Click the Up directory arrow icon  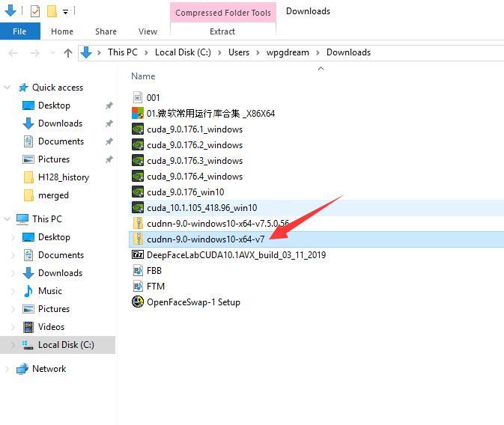[68, 52]
